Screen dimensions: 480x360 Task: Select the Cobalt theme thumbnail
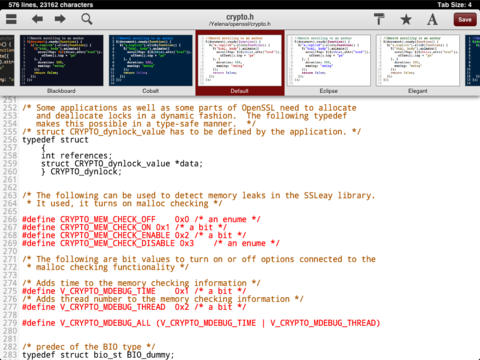coord(151,60)
